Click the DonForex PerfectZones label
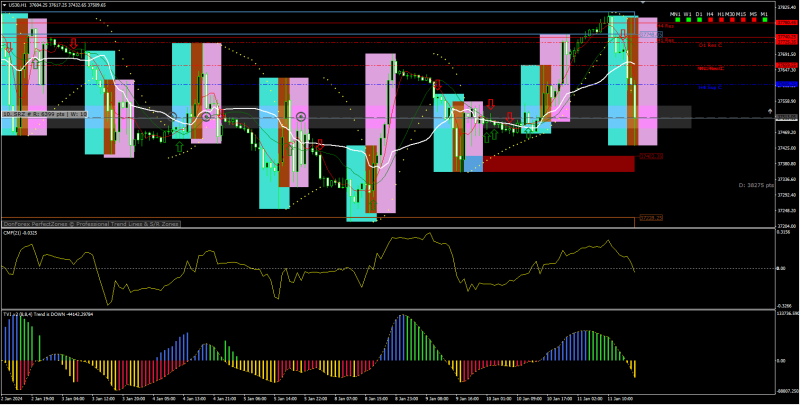800x405 pixels. [90, 225]
